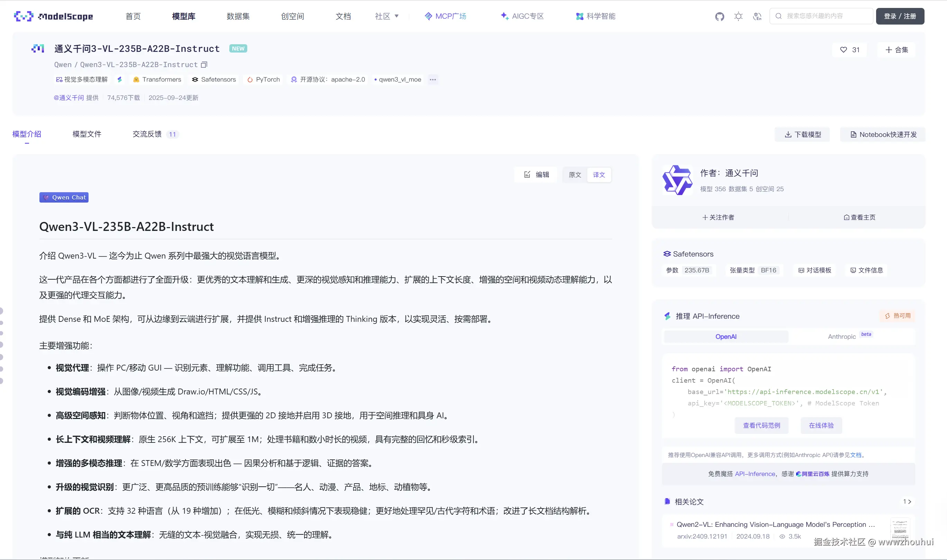The height and width of the screenshot is (560, 947).
Task: Select the OpenAI inference tab
Action: tap(726, 337)
